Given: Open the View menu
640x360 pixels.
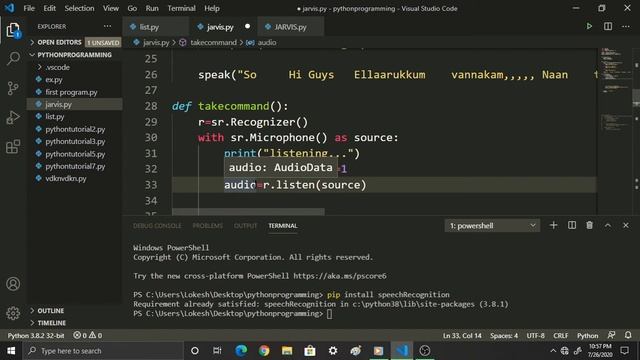Looking at the screenshot, I should coord(111,8).
